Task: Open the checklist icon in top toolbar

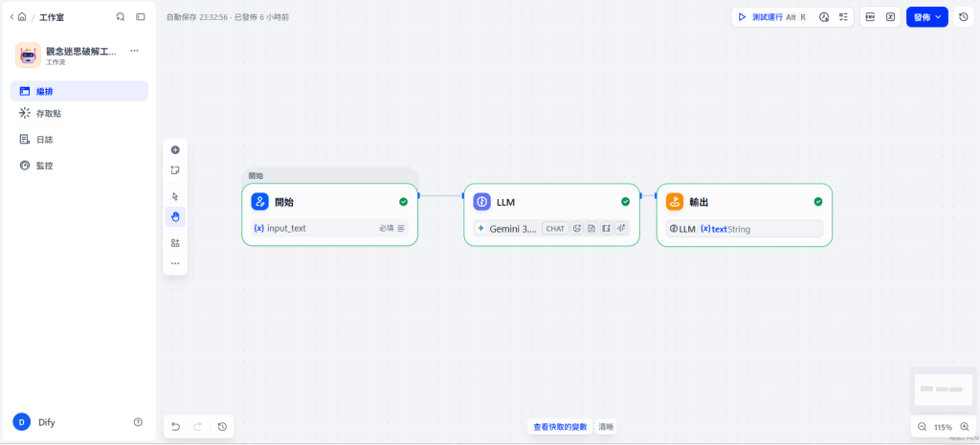Action: click(843, 17)
